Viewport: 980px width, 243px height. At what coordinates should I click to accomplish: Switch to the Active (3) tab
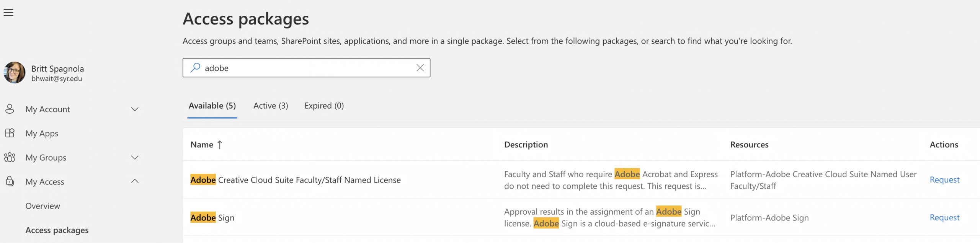(271, 106)
